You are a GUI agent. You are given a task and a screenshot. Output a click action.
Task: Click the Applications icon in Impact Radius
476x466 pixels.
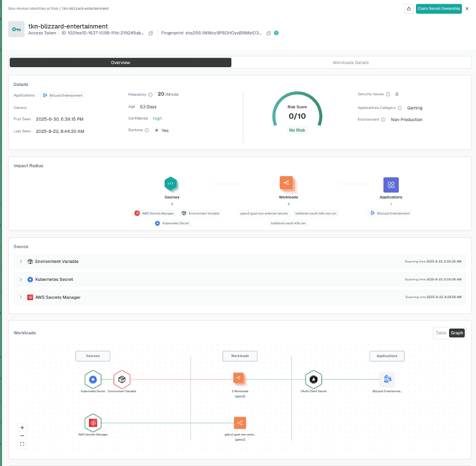click(x=391, y=184)
